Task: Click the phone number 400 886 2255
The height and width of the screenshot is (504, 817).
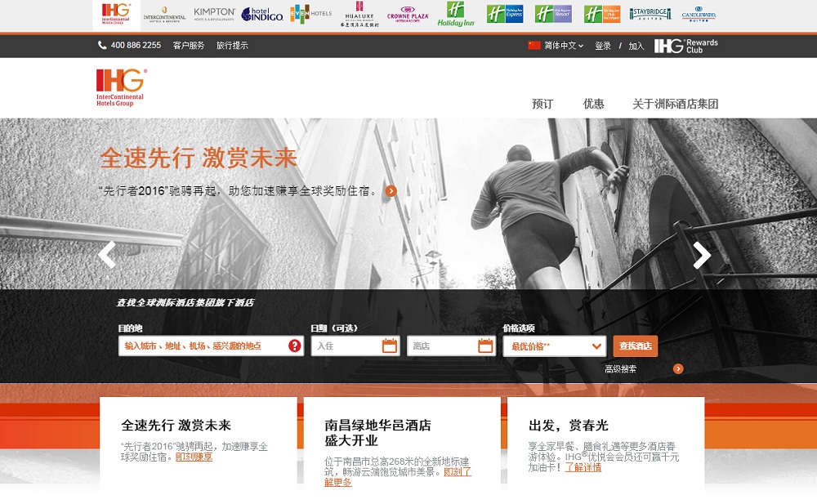Action: tap(136, 46)
